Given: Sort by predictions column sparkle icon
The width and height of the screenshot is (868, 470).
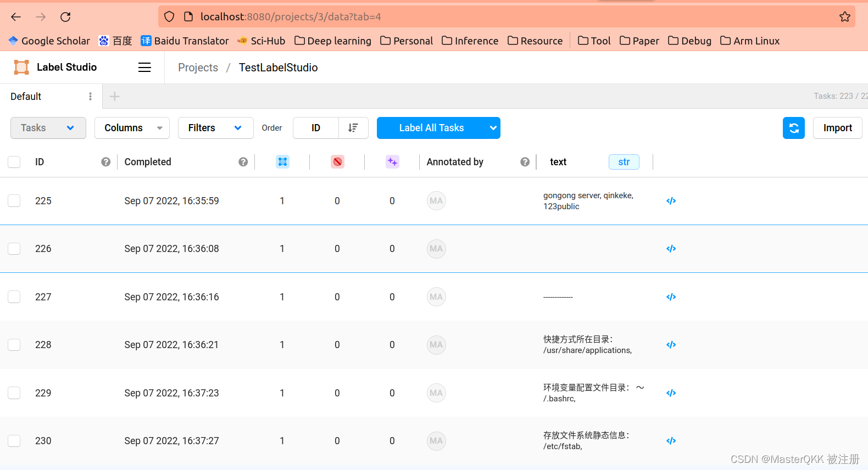Looking at the screenshot, I should click(x=392, y=162).
